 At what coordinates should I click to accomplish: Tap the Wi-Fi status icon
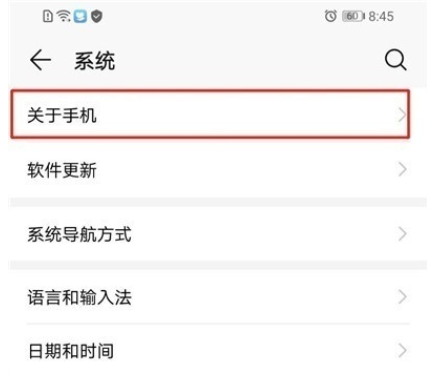[x=63, y=16]
